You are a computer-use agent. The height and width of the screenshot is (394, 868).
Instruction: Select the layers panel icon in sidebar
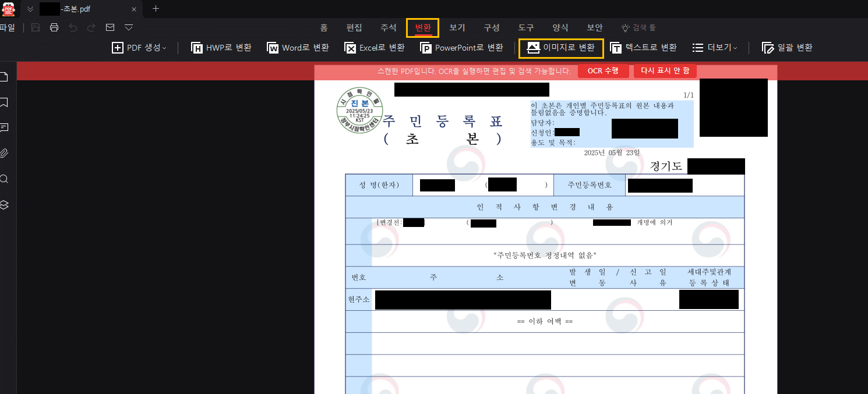pos(3,205)
